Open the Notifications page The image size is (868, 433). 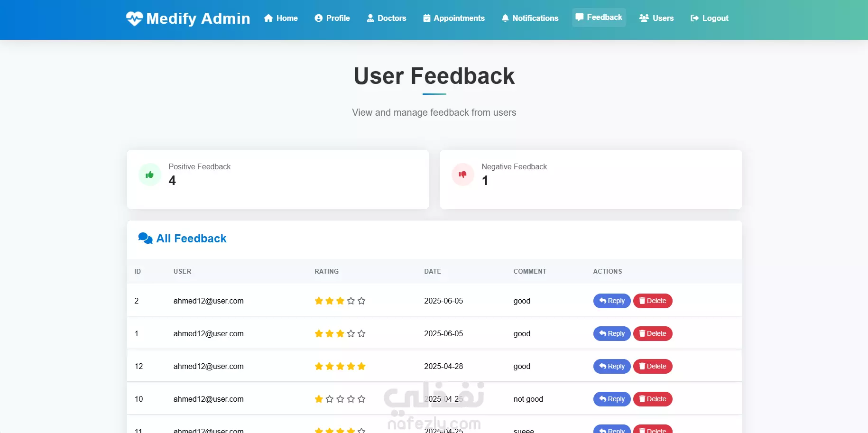(x=530, y=18)
